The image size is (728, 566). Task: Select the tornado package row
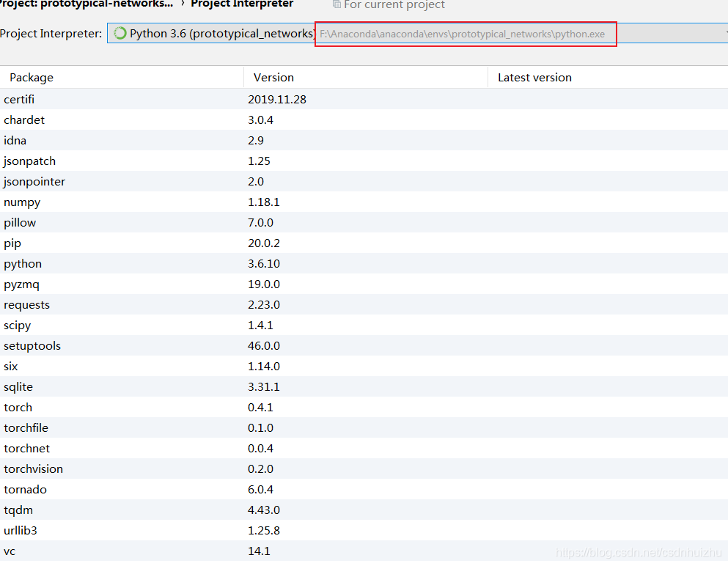pos(364,490)
